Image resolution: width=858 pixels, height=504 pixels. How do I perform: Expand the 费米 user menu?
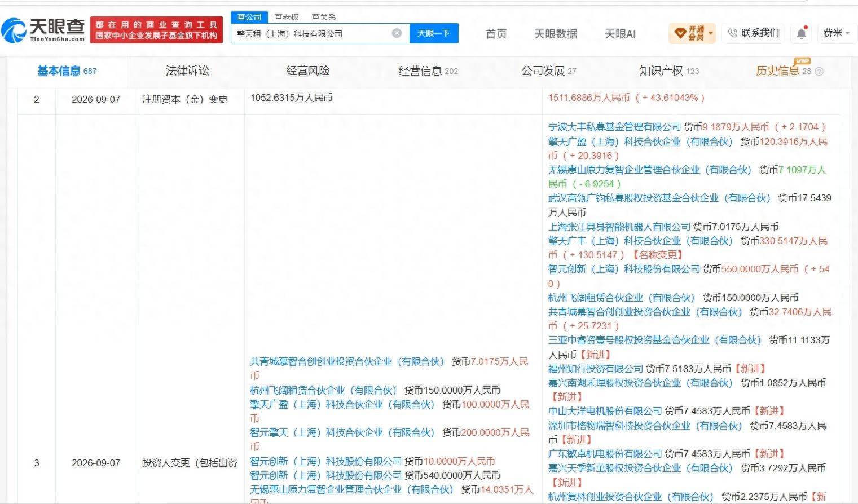tap(836, 33)
